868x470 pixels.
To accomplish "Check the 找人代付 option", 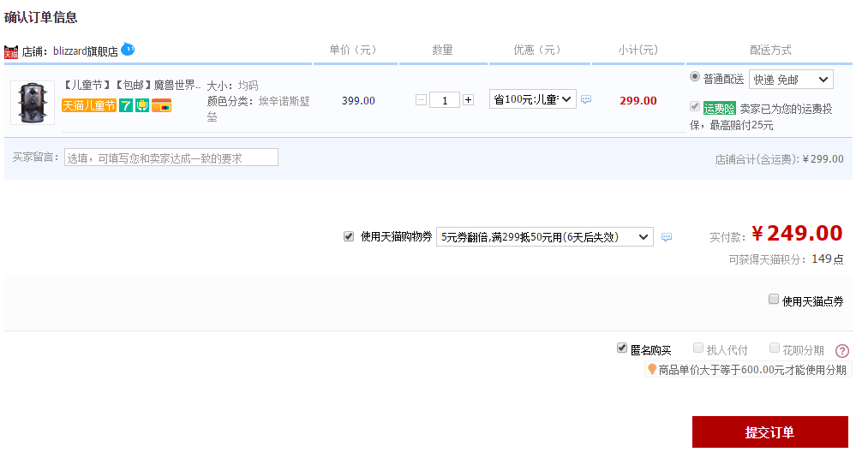I will pos(698,348).
